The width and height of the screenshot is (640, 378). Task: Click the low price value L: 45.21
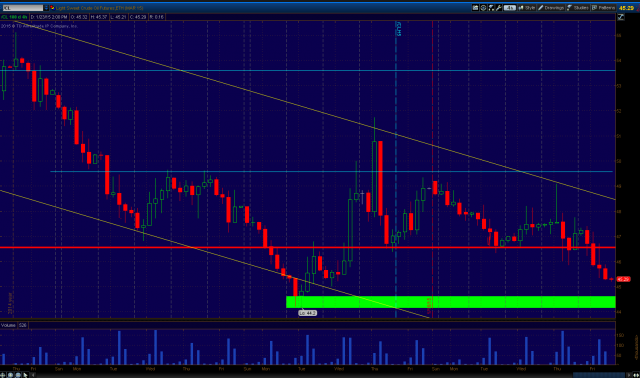pos(118,17)
